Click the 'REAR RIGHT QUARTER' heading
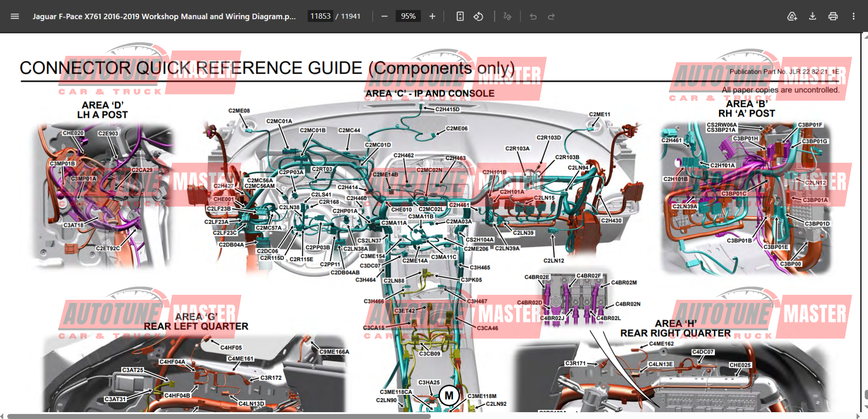 point(675,333)
